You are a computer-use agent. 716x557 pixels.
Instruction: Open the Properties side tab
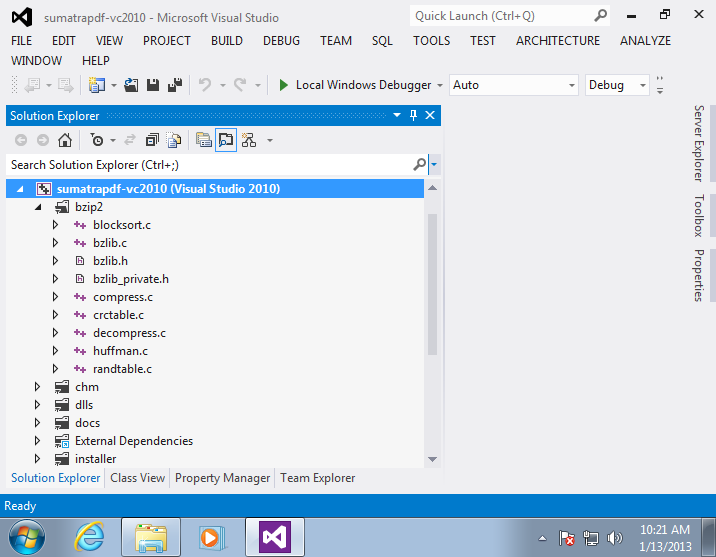[x=699, y=275]
